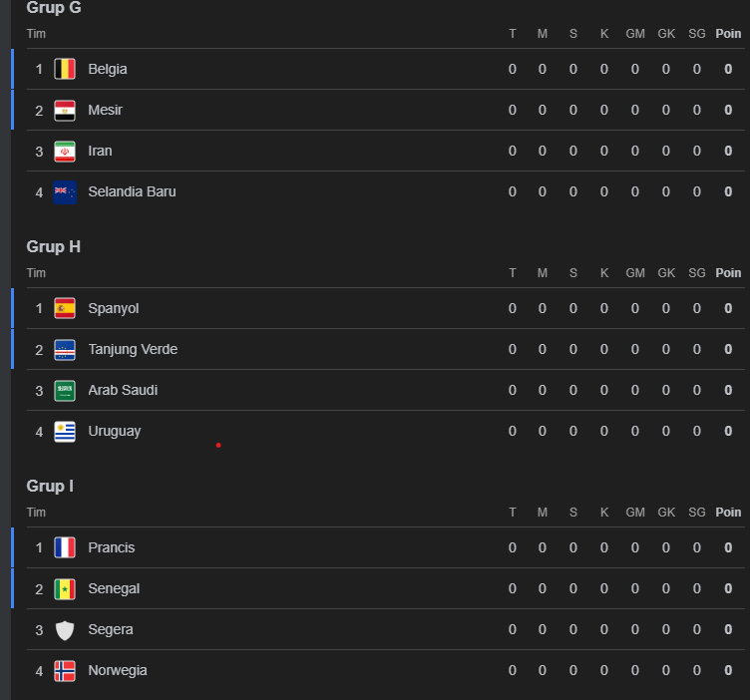The width and height of the screenshot is (750, 700).
Task: Select the Selandia Baru team name
Action: [132, 191]
